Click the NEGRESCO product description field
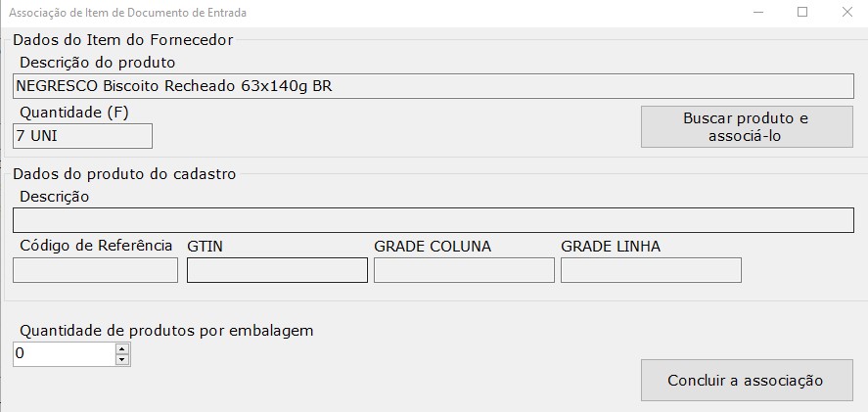This screenshot has width=868, height=412. pos(433,85)
